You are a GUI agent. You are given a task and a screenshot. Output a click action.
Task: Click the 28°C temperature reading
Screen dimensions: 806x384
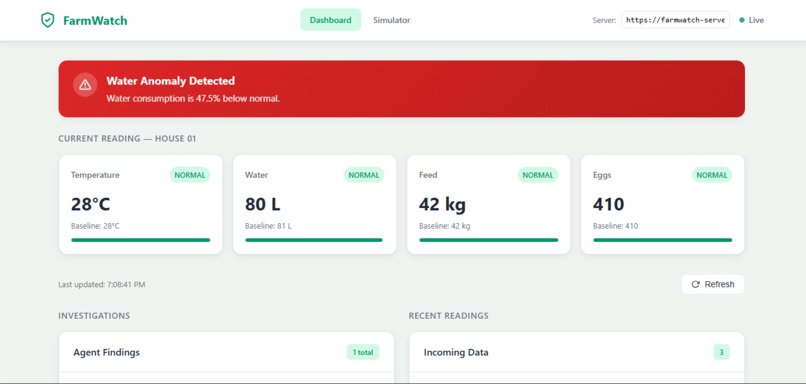click(90, 204)
